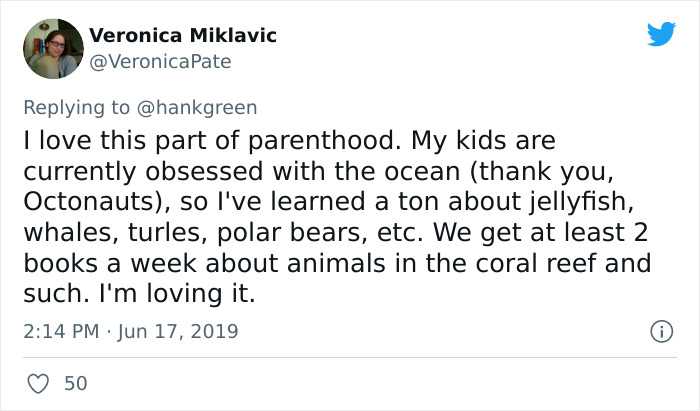Screen dimensions: 700x411
Task: Click the display name Veronica Miklavic
Action: coord(183,36)
